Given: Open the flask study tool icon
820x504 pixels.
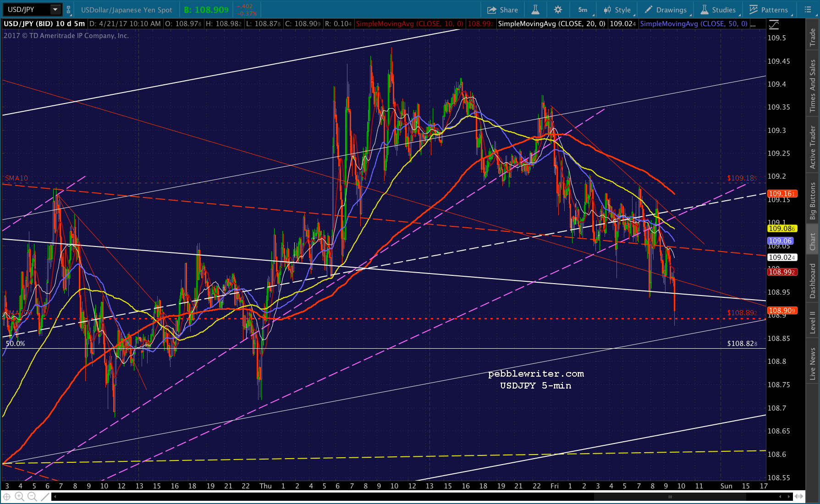Looking at the screenshot, I should point(535,10).
